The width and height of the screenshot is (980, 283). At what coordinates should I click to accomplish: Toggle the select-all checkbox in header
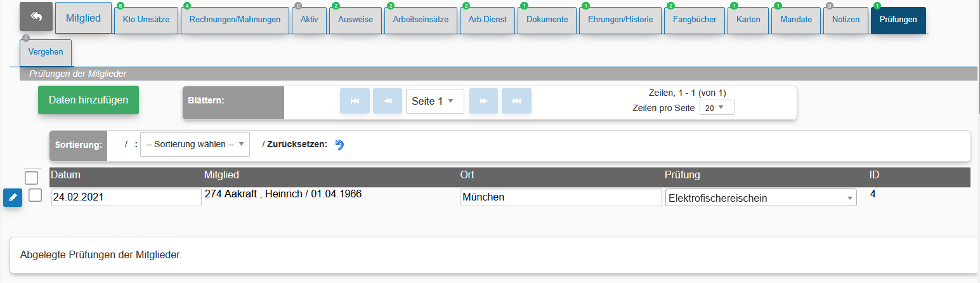[31, 177]
